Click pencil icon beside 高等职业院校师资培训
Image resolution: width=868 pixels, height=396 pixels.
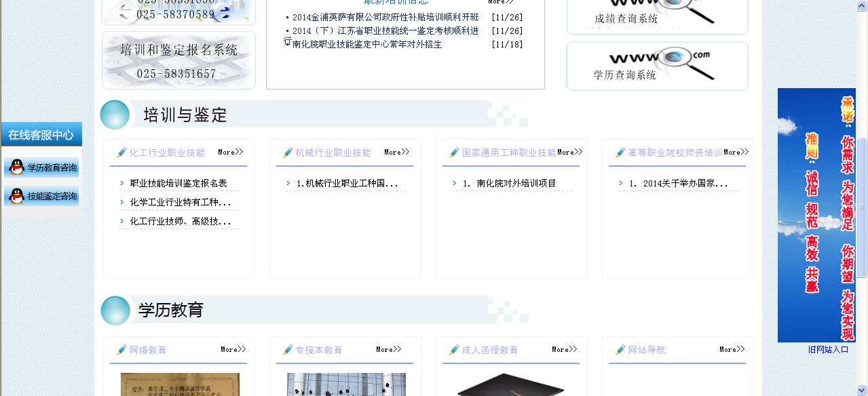click(620, 153)
